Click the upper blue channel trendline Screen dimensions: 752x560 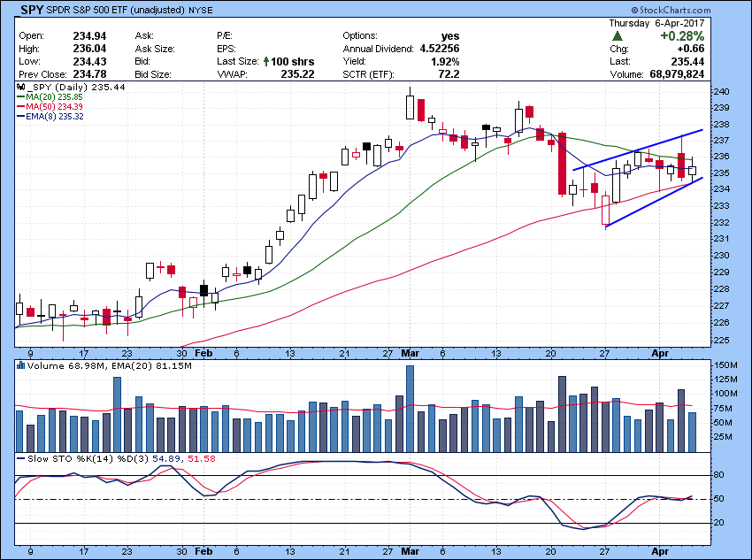[638, 150]
